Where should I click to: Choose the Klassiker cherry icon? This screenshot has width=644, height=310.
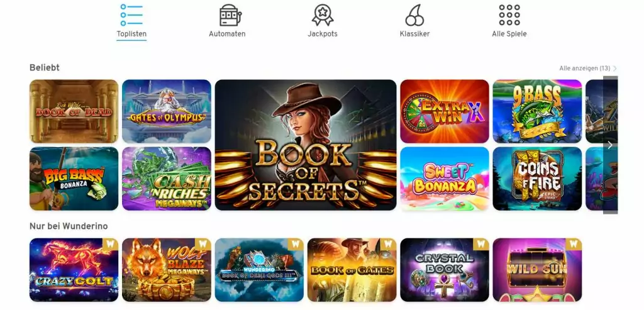pos(414,15)
